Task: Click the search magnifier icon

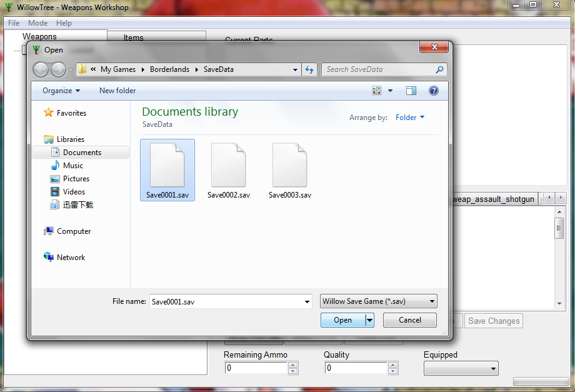Action: (x=439, y=69)
